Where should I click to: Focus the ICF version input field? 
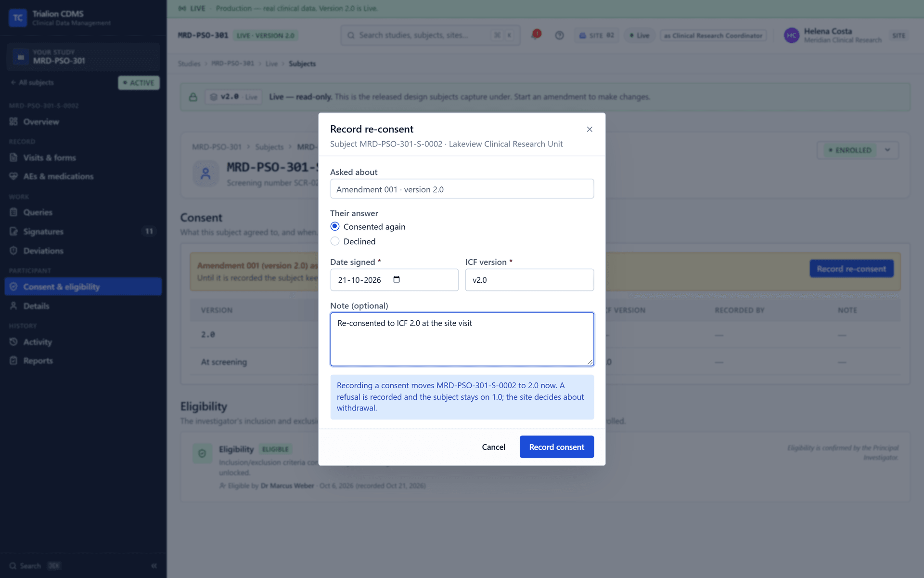[529, 280]
